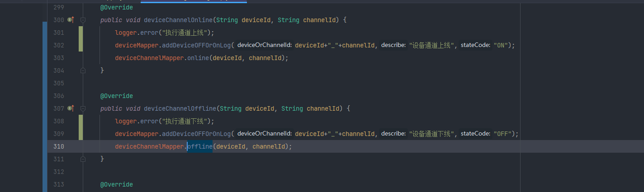The image size is (644, 192).
Task: Click the 'deviceOrChannelId:' hint on line 309
Action: point(264,134)
